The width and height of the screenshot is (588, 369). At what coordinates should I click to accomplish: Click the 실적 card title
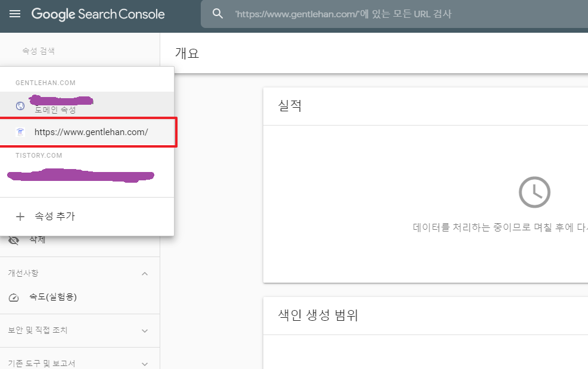click(290, 105)
